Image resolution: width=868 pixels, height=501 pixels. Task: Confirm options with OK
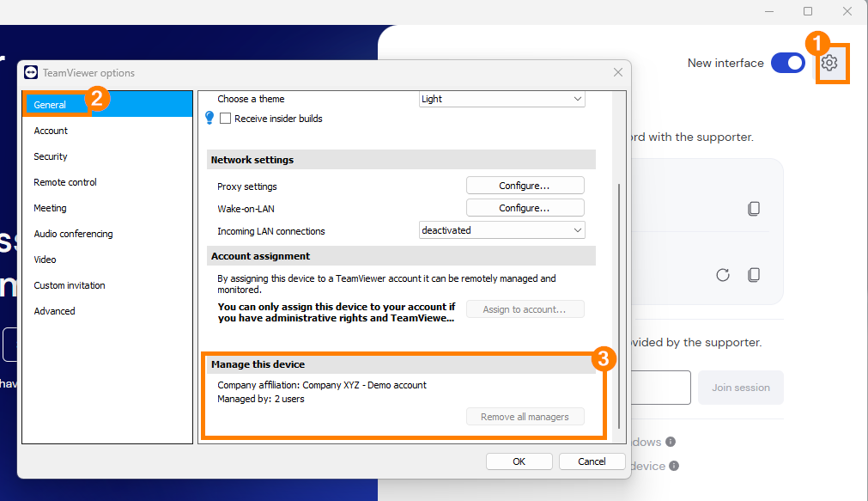tap(519, 461)
